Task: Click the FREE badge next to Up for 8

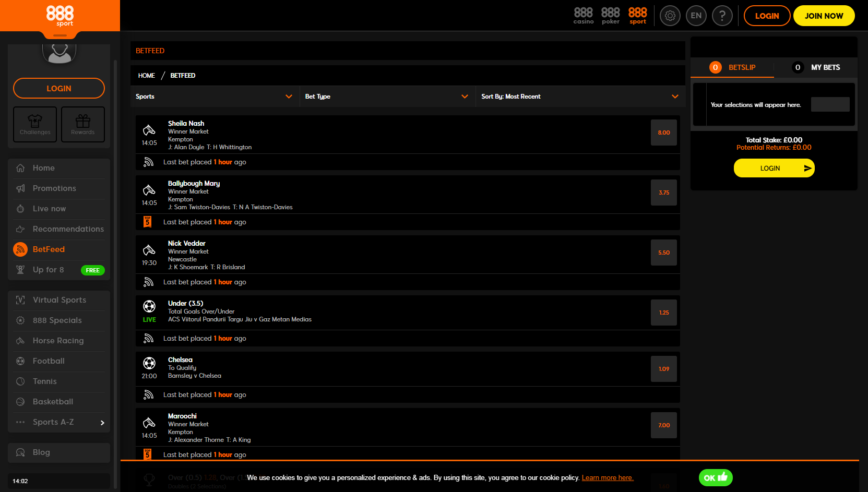Action: (x=93, y=270)
